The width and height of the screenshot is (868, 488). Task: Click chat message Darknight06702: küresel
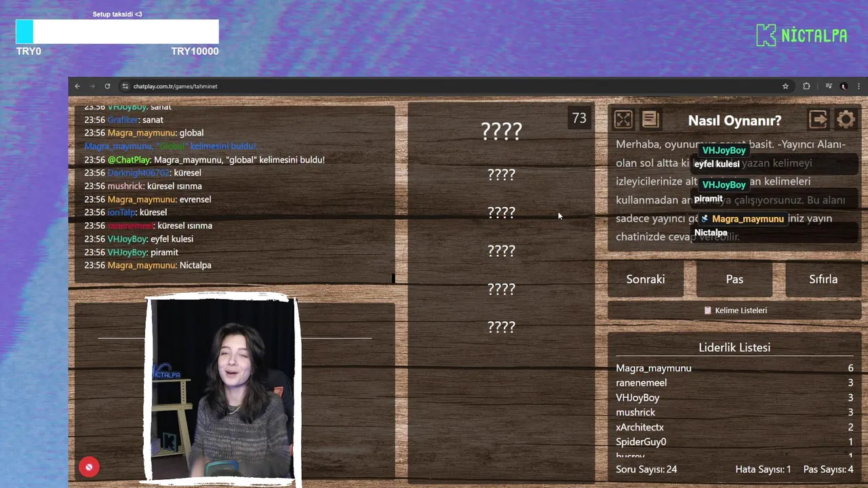click(142, 173)
